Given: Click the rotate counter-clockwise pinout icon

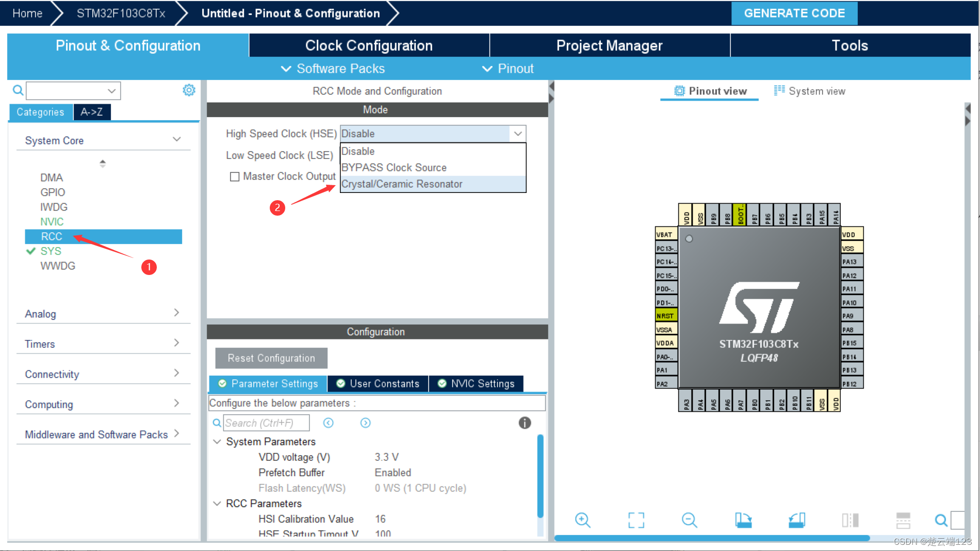Looking at the screenshot, I should pos(797,520).
